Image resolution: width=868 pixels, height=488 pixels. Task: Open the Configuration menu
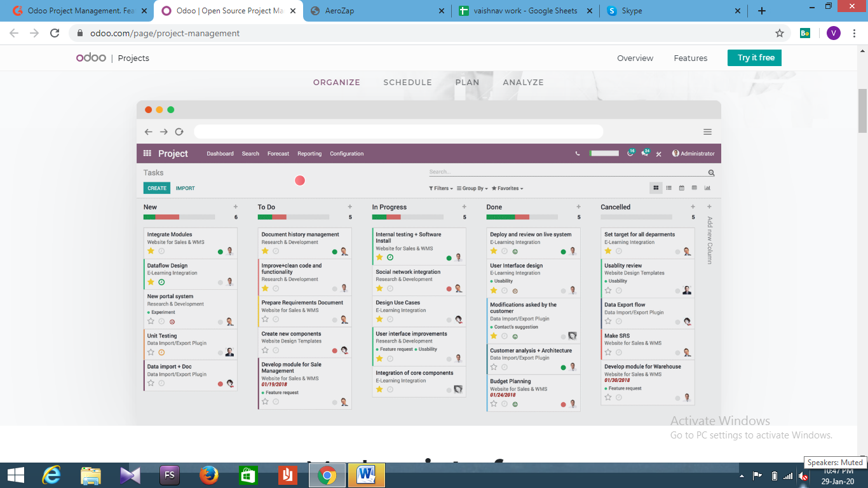[347, 154]
